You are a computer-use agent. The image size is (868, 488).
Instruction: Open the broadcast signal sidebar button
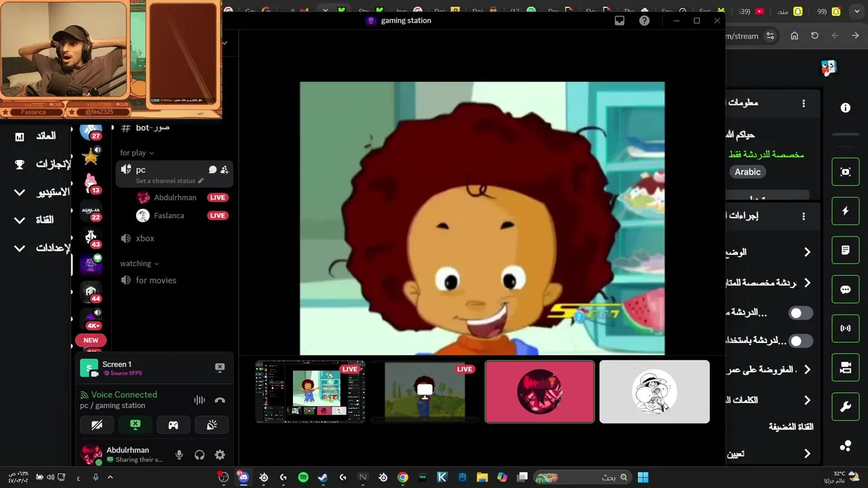(846, 329)
